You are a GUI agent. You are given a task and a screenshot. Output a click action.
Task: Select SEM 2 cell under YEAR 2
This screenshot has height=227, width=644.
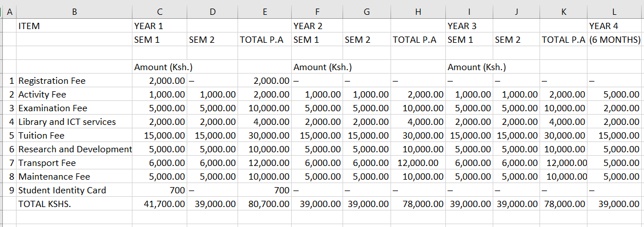pyautogui.click(x=367, y=40)
